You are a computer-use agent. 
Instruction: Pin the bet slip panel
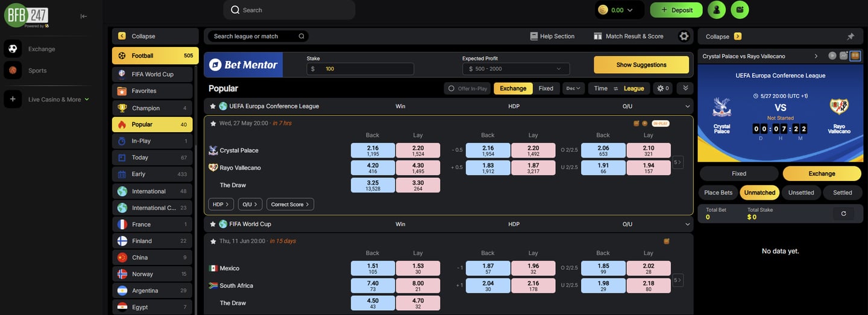(851, 36)
